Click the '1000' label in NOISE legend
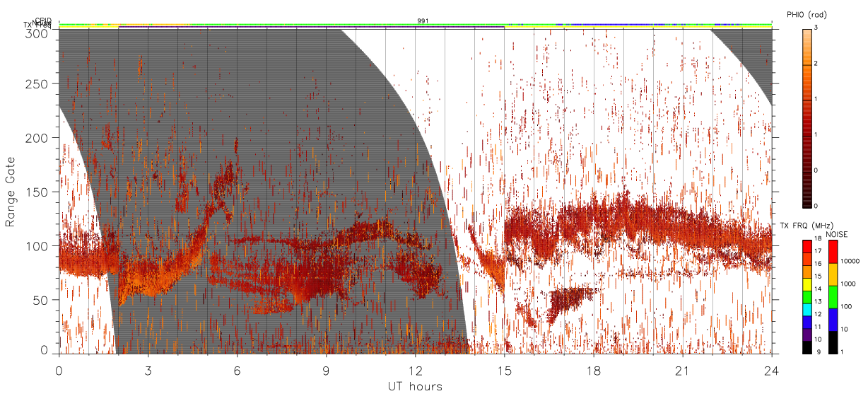Image resolution: width=868 pixels, height=401 pixels. tap(848, 284)
